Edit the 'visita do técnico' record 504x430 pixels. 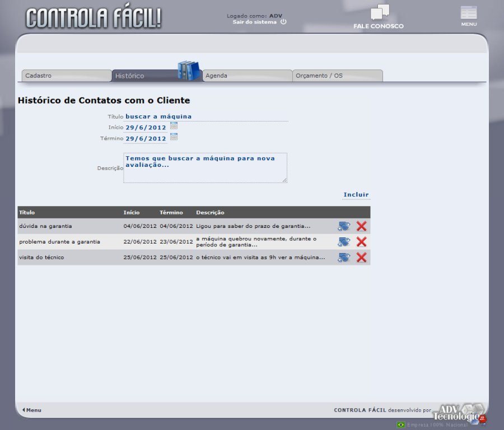tap(343, 258)
